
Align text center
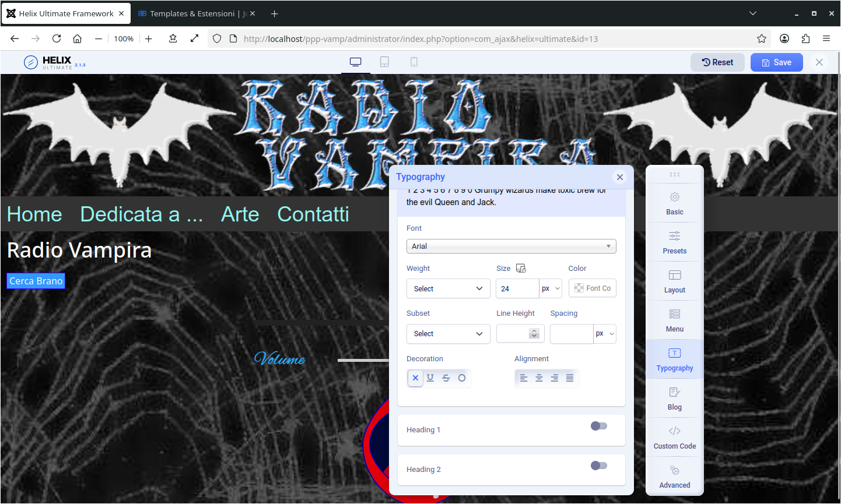tap(539, 378)
